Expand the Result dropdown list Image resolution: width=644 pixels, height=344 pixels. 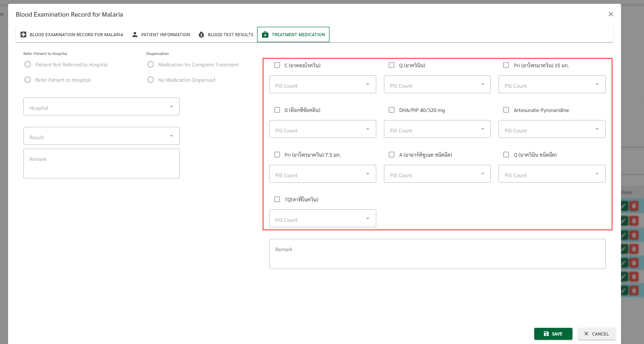pyautogui.click(x=101, y=136)
